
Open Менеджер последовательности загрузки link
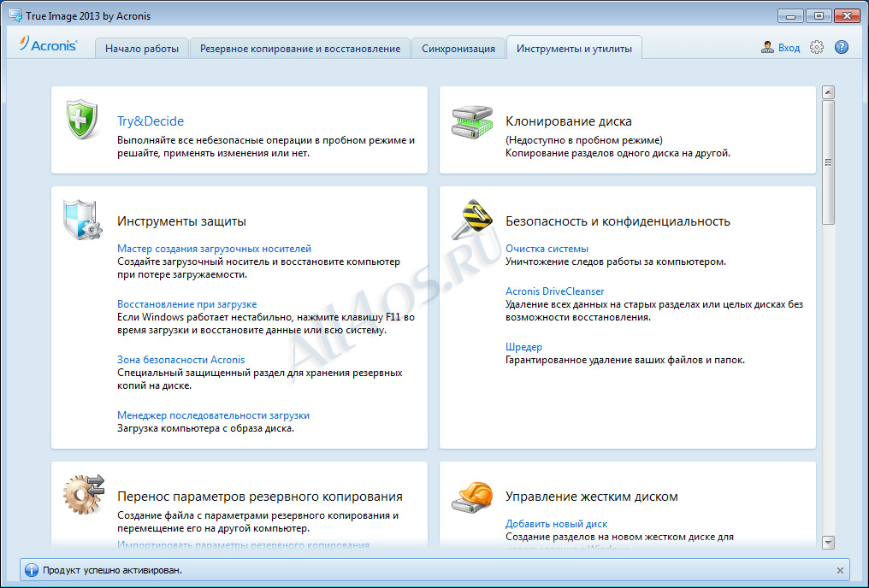tap(213, 415)
